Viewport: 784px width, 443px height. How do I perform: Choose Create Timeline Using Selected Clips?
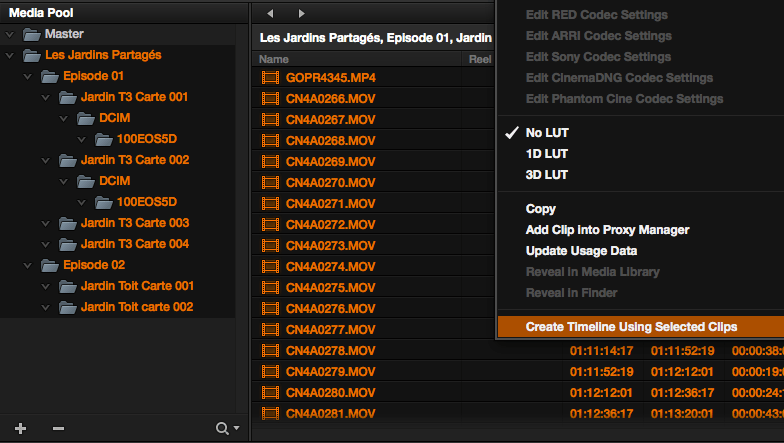(631, 327)
